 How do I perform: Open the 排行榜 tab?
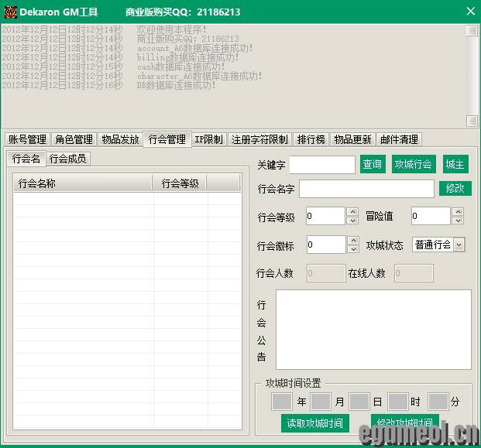coord(311,139)
